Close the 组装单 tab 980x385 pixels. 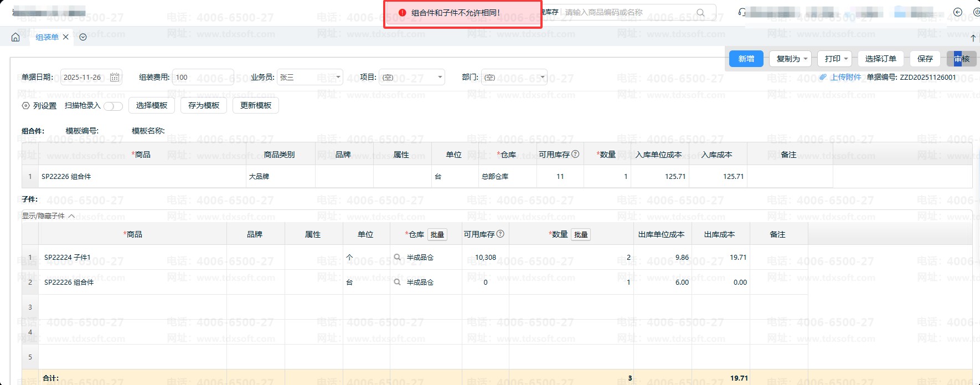click(66, 37)
